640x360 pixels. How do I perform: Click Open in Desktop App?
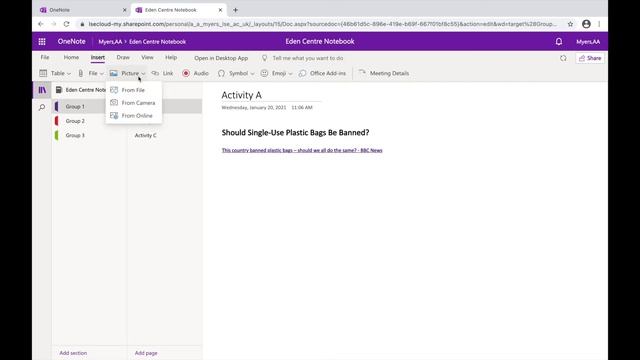221,58
